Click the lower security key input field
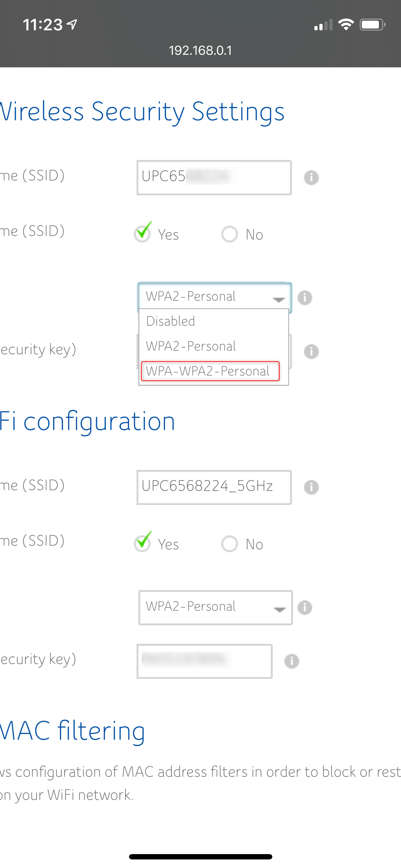 (204, 661)
